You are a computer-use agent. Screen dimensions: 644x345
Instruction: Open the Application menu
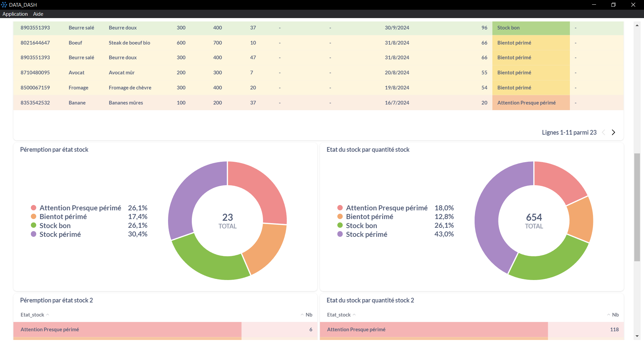[x=15, y=14]
